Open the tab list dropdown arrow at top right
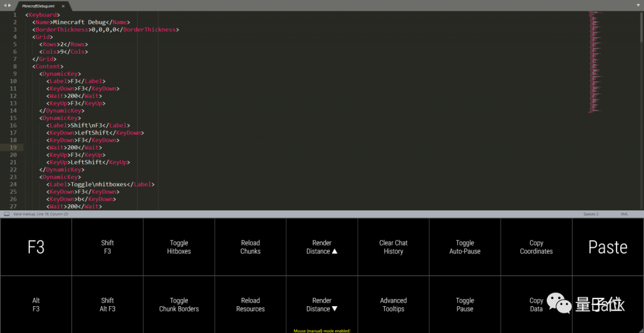The width and height of the screenshot is (644, 333). pyautogui.click(x=638, y=5)
